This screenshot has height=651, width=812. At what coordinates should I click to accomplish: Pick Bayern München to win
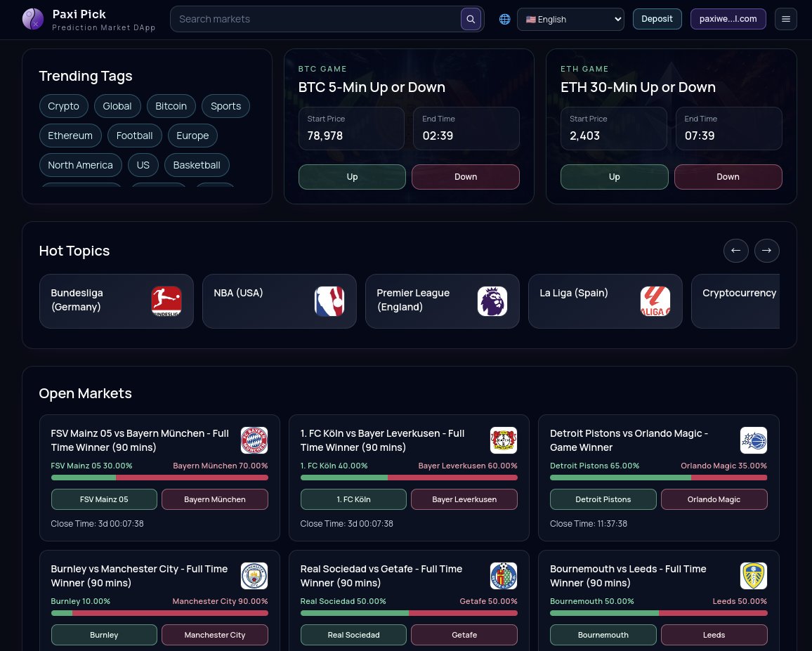(215, 499)
